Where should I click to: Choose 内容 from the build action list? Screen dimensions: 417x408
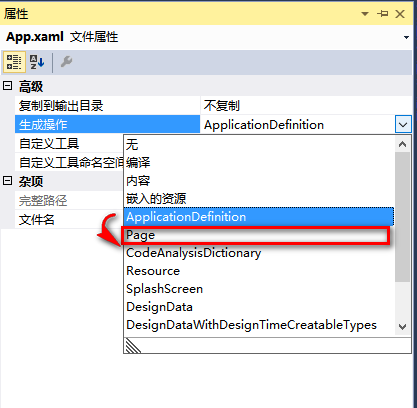click(x=259, y=181)
